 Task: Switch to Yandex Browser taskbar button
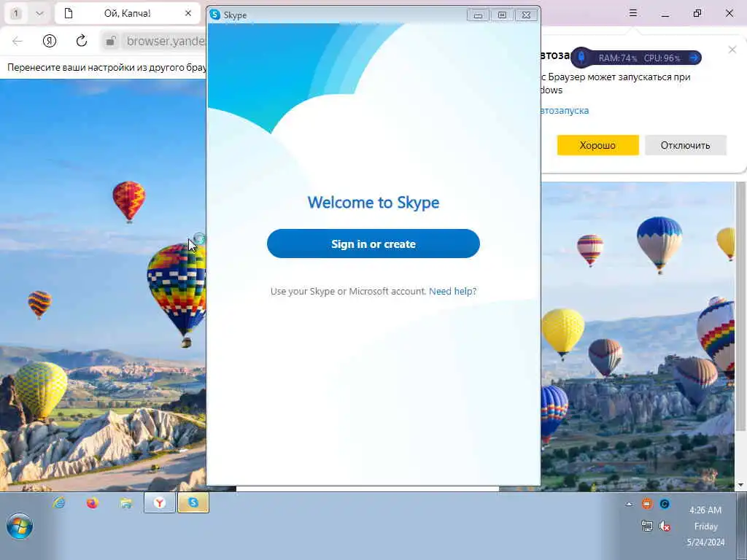(160, 502)
